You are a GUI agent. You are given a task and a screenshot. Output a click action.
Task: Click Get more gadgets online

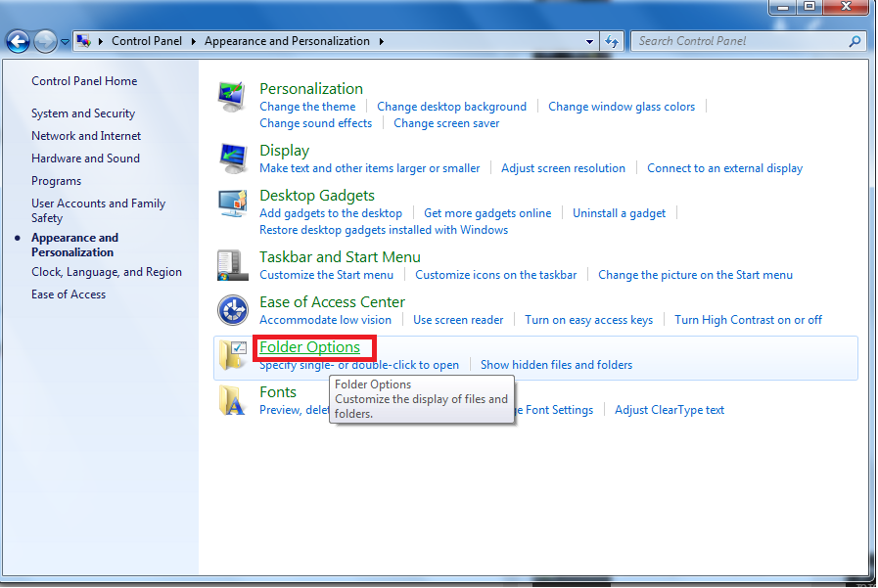click(x=487, y=213)
